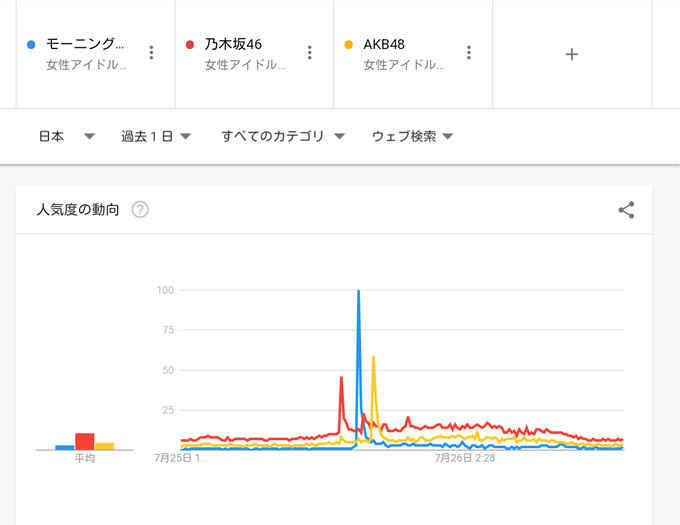Viewport: 680px width, 525px height.
Task: Open the 日本 region dropdown
Action: [66, 136]
